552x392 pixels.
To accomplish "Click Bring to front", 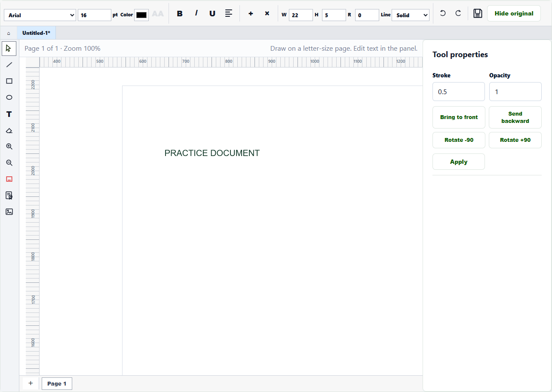I will pos(459,117).
